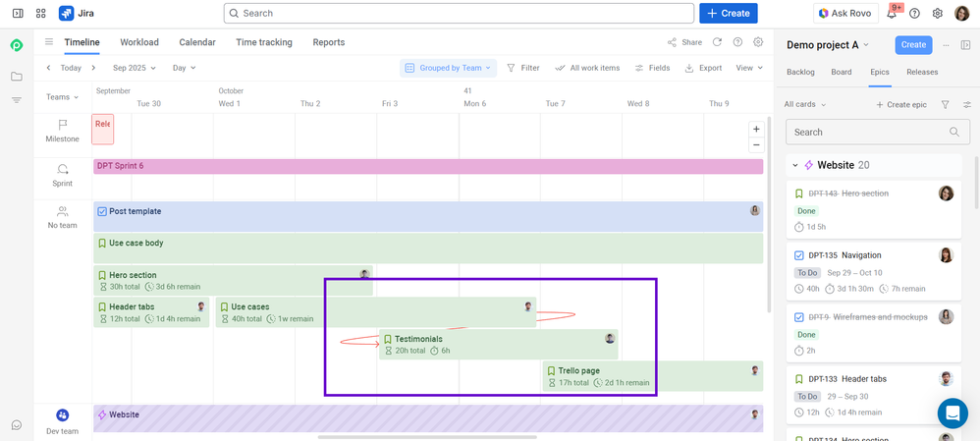The height and width of the screenshot is (441, 980).
Task: Open the Filter button
Action: click(x=523, y=68)
